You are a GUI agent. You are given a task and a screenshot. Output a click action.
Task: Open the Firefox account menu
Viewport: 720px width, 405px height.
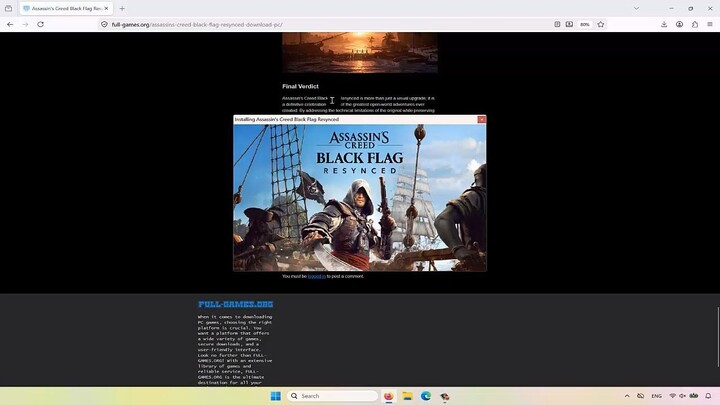(x=680, y=24)
